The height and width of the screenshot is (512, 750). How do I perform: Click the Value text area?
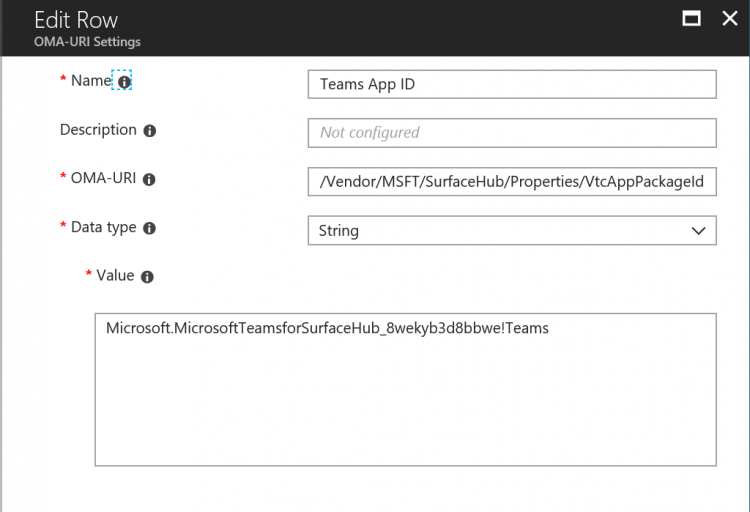(406, 390)
